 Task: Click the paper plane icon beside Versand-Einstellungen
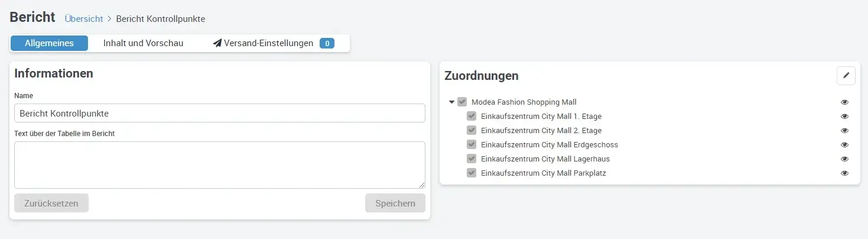(217, 43)
